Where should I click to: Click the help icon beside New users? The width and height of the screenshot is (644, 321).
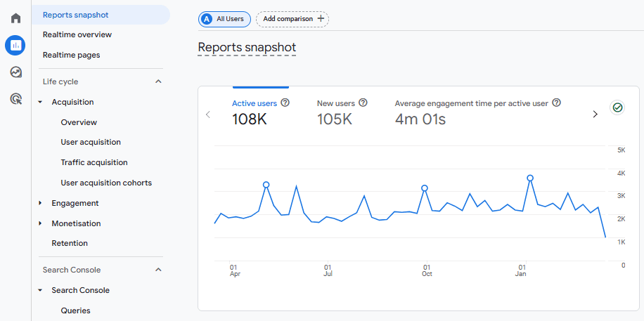pyautogui.click(x=363, y=103)
